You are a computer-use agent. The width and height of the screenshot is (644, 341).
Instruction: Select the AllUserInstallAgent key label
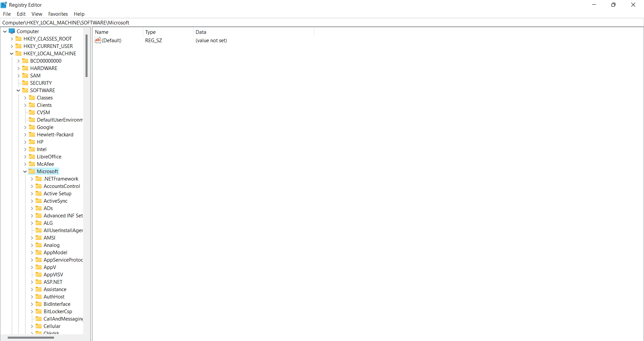(x=63, y=230)
